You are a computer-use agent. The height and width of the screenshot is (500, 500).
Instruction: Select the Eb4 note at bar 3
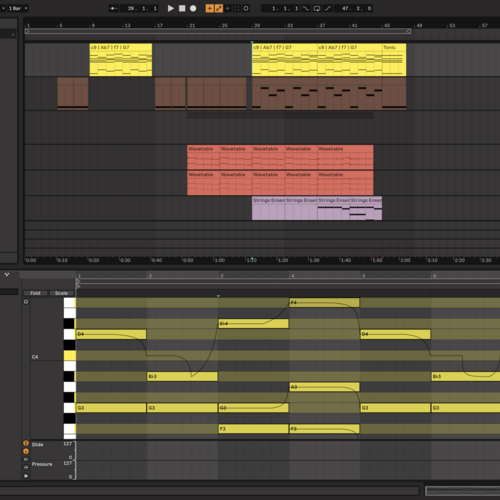(253, 324)
